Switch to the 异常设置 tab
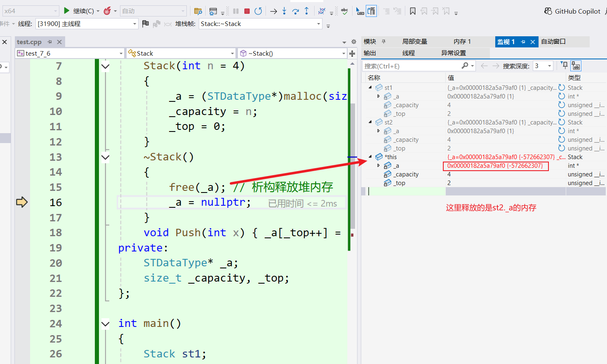Screen dimensions: 607x364 (454, 53)
